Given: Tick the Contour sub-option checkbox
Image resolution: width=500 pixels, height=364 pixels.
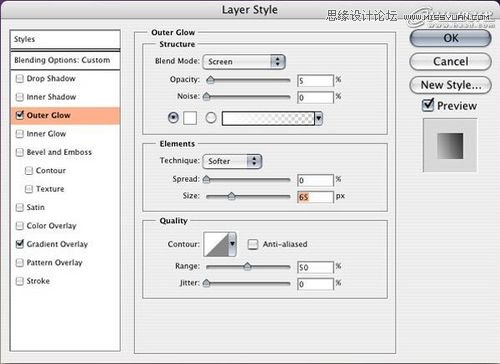Looking at the screenshot, I should click(x=29, y=171).
